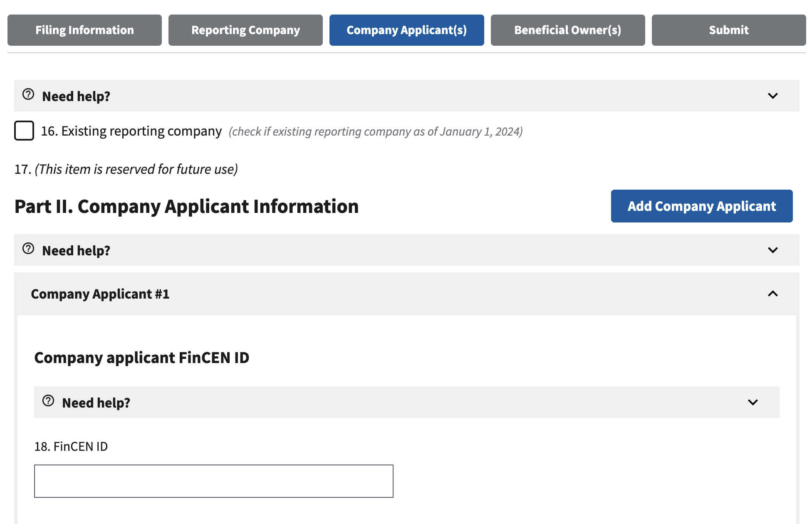The image size is (812, 524).
Task: Click the Company Applicant #1 header title
Action: point(100,294)
